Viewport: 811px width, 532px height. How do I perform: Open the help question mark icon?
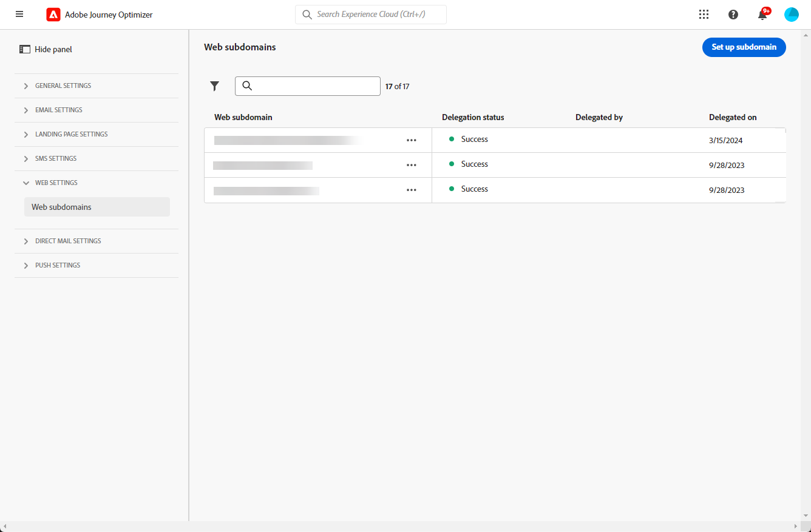733,15
